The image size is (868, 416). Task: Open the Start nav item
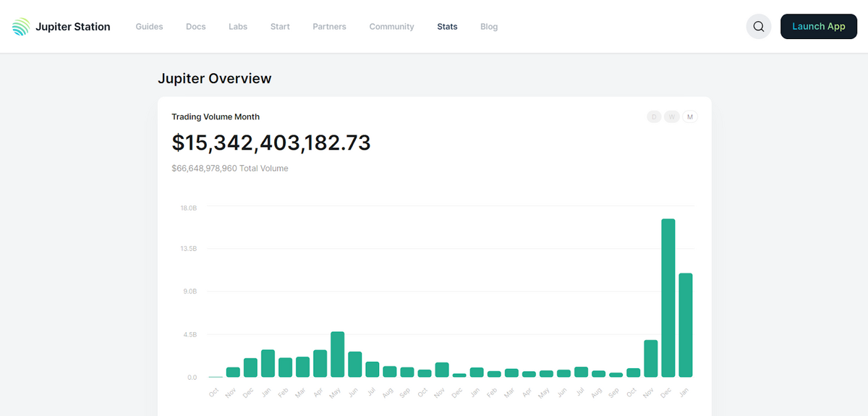[x=280, y=27]
